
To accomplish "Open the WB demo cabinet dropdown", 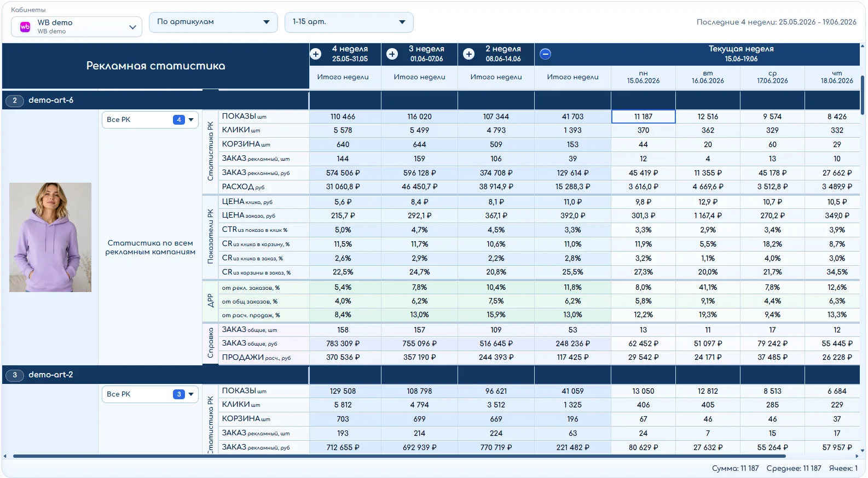I will 77,27.
